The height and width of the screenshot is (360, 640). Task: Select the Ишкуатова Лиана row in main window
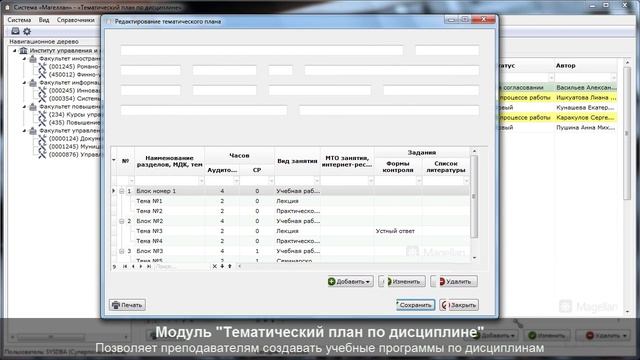click(557, 98)
